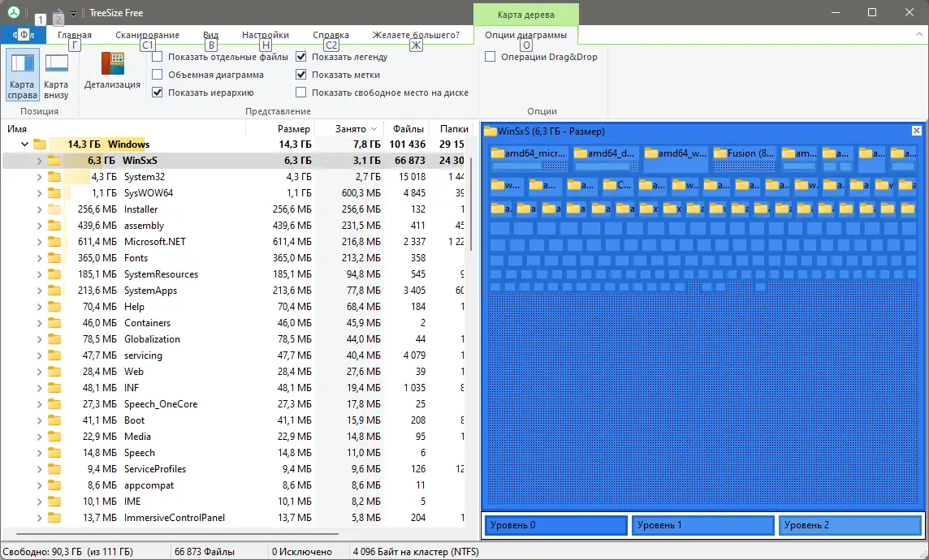Uncheck Показать метки checkbox
The height and width of the screenshot is (560, 929).
point(301,75)
